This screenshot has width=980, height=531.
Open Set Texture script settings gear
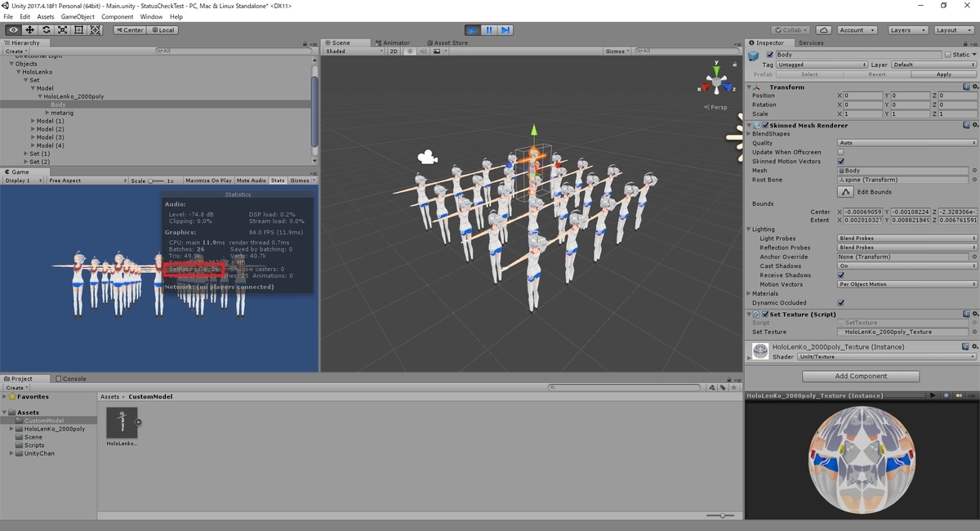(x=974, y=314)
